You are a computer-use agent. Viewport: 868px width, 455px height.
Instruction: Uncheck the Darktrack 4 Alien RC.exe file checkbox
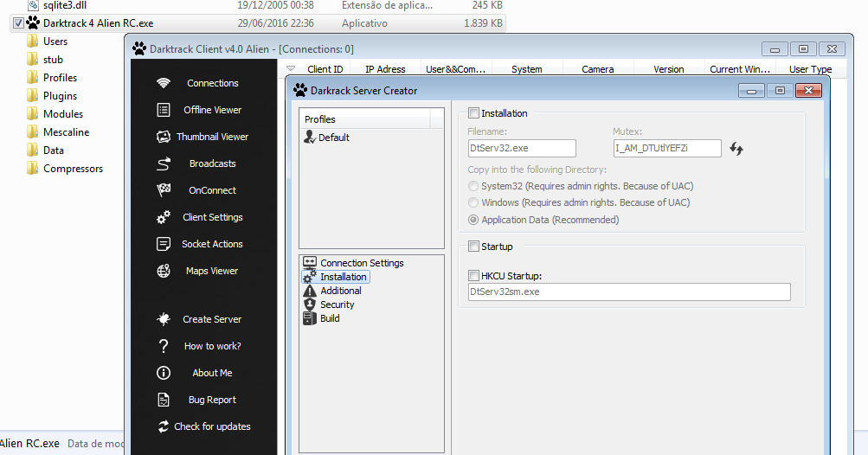[x=18, y=23]
